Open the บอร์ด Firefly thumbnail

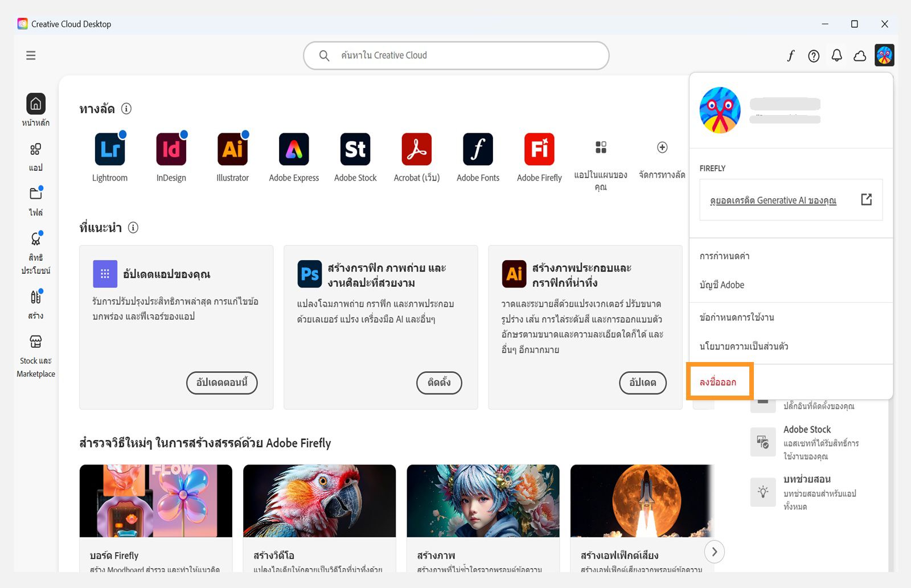[156, 501]
